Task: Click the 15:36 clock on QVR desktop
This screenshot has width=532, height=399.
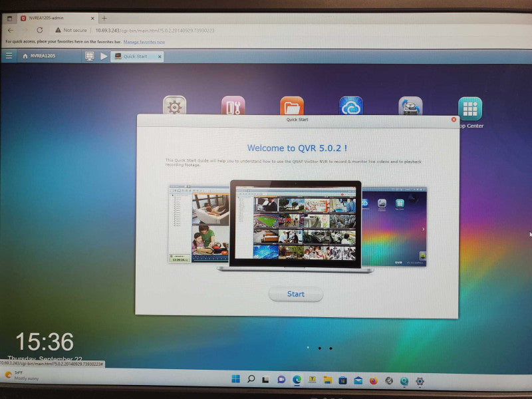Action: [45, 341]
